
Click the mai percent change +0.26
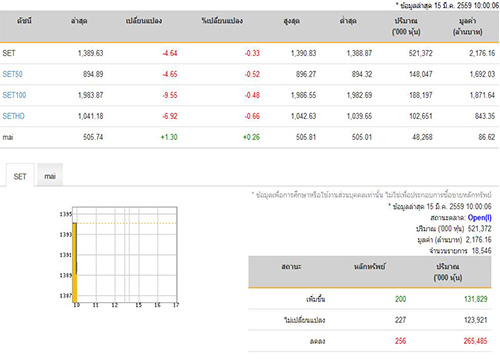(251, 137)
